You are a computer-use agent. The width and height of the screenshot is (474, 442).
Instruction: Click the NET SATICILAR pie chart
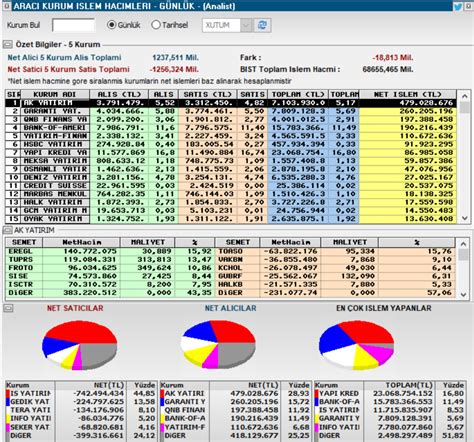pyautogui.click(x=80, y=345)
